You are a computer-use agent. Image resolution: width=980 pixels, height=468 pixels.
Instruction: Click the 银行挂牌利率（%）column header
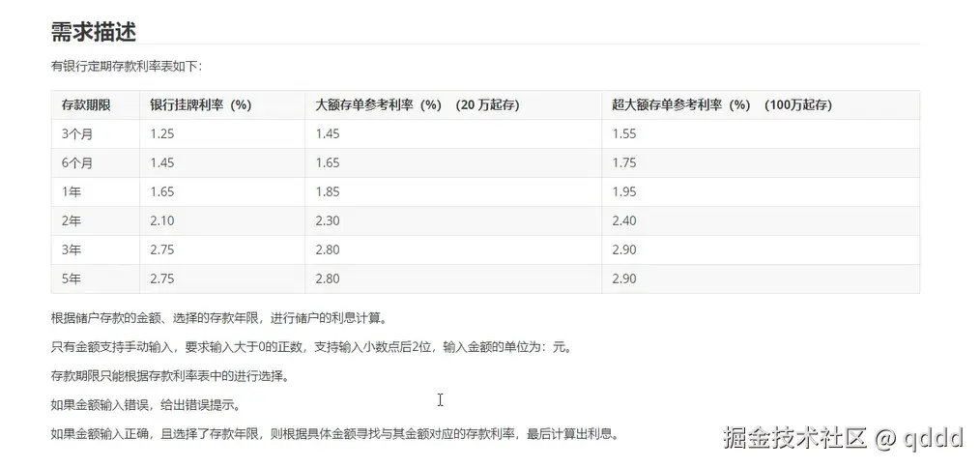click(x=201, y=105)
